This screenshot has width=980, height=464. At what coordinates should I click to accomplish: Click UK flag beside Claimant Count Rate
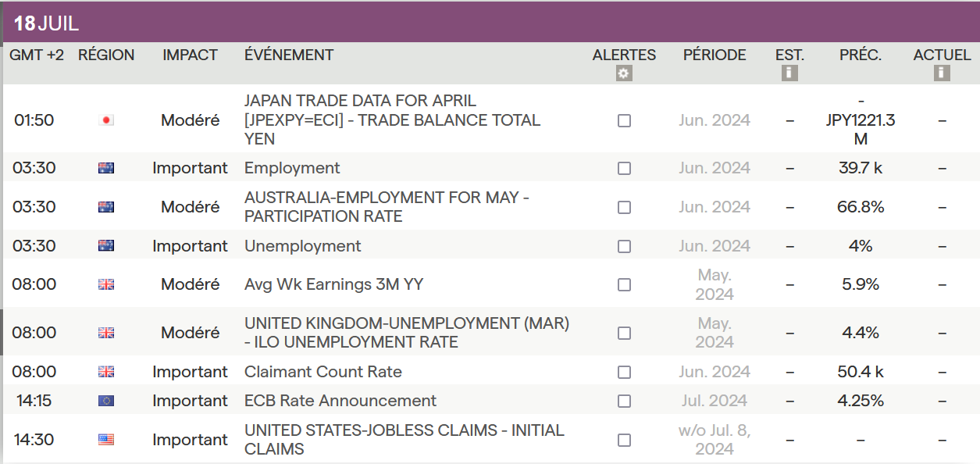click(x=106, y=372)
